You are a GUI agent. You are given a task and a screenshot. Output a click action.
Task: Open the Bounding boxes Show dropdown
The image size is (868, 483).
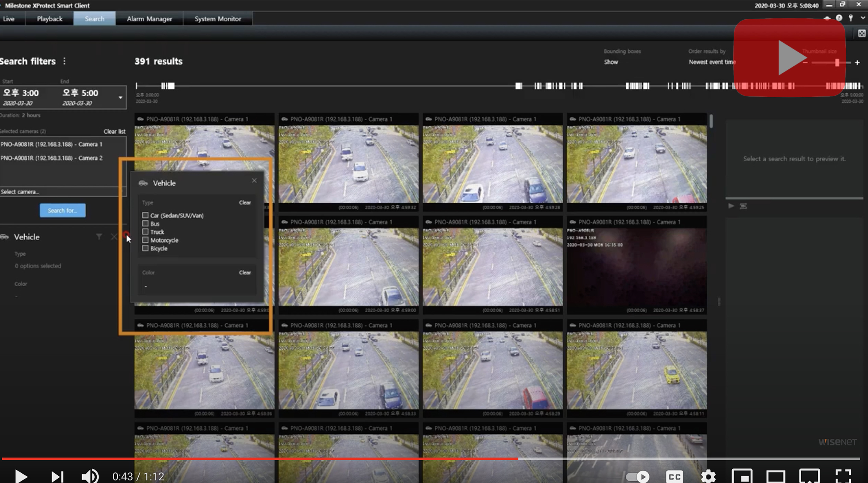611,62
